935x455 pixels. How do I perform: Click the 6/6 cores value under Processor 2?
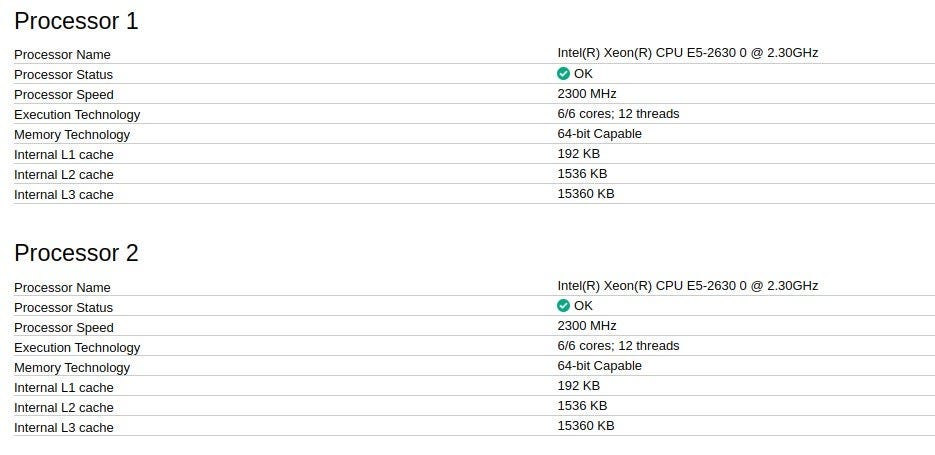618,346
